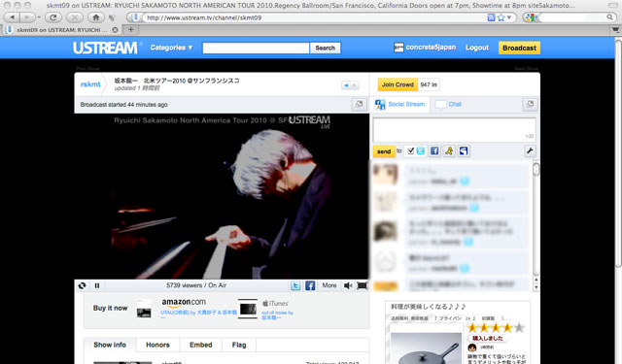Click the Join Crowd button

point(397,84)
